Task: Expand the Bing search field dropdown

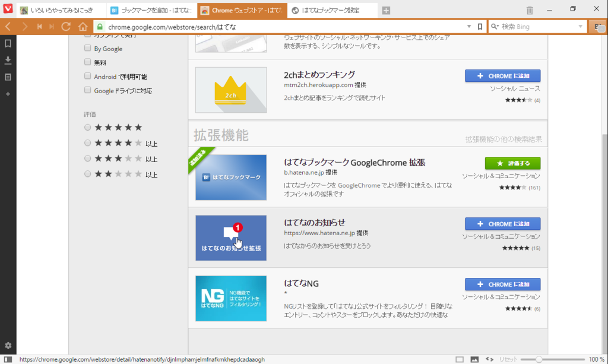Action: (581, 27)
